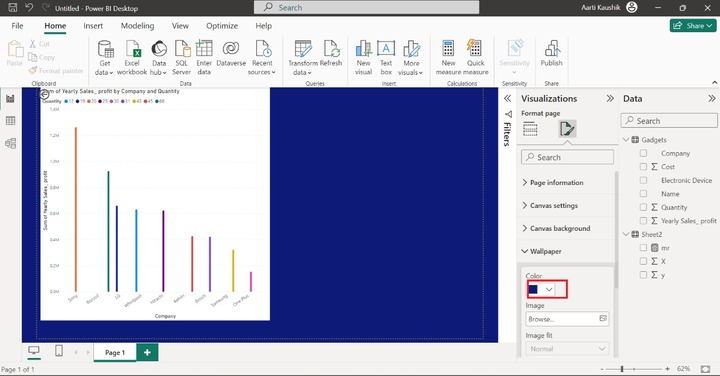
Task: Check the Company field
Action: click(643, 153)
